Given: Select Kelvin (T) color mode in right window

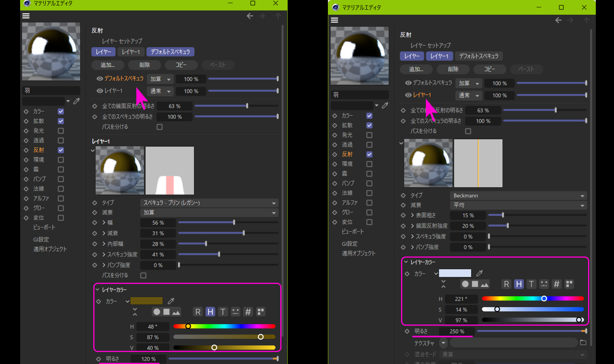Looking at the screenshot, I should point(532,284).
